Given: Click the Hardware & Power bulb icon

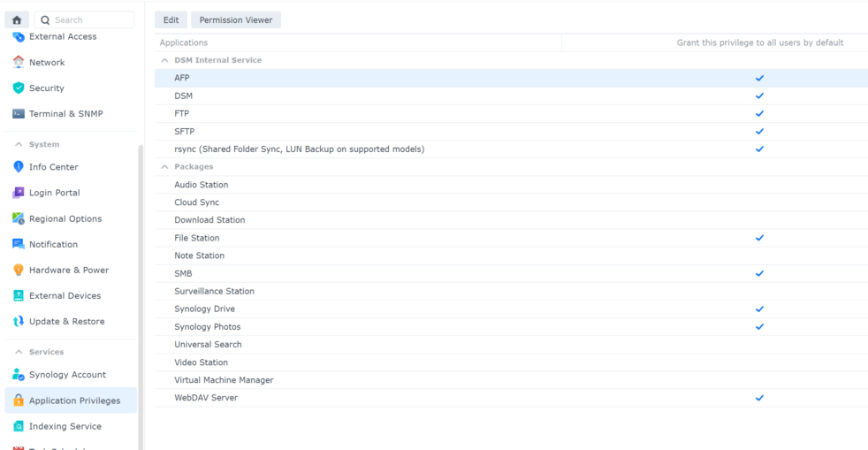Looking at the screenshot, I should click(x=19, y=270).
